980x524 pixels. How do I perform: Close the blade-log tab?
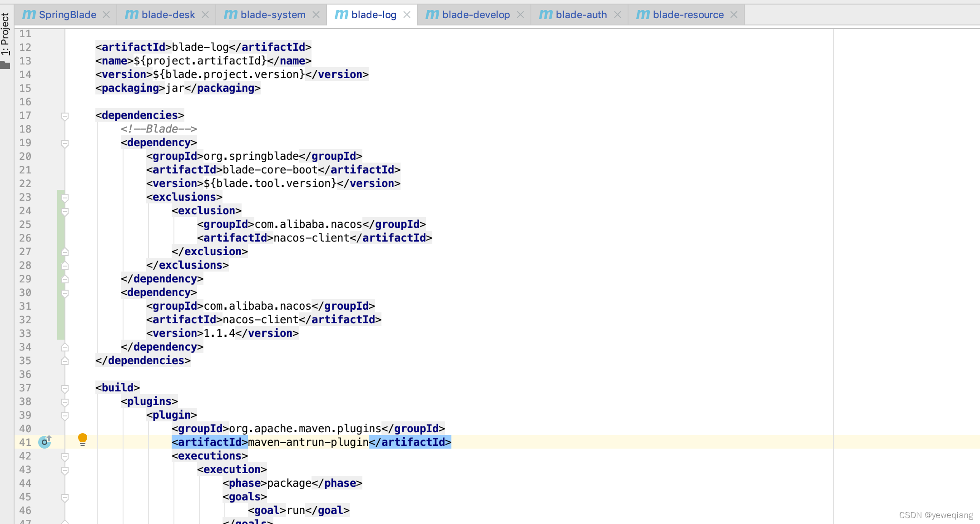pyautogui.click(x=407, y=14)
